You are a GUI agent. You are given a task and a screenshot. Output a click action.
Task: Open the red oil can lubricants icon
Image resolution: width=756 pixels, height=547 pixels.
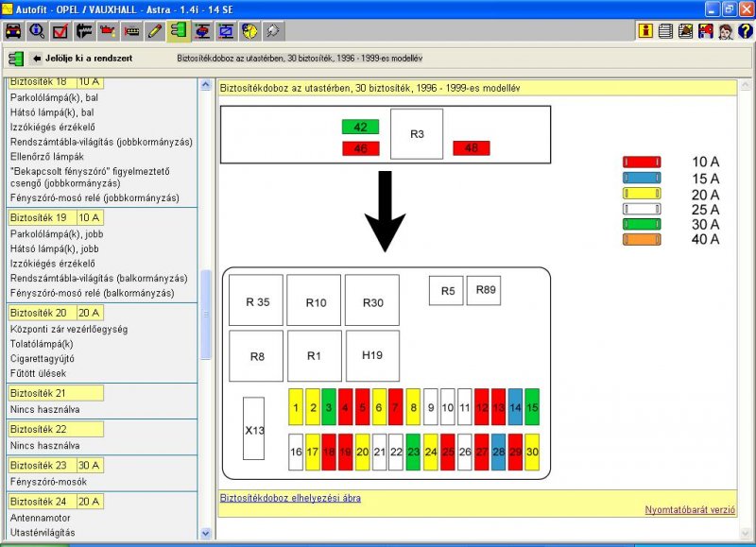[108, 31]
